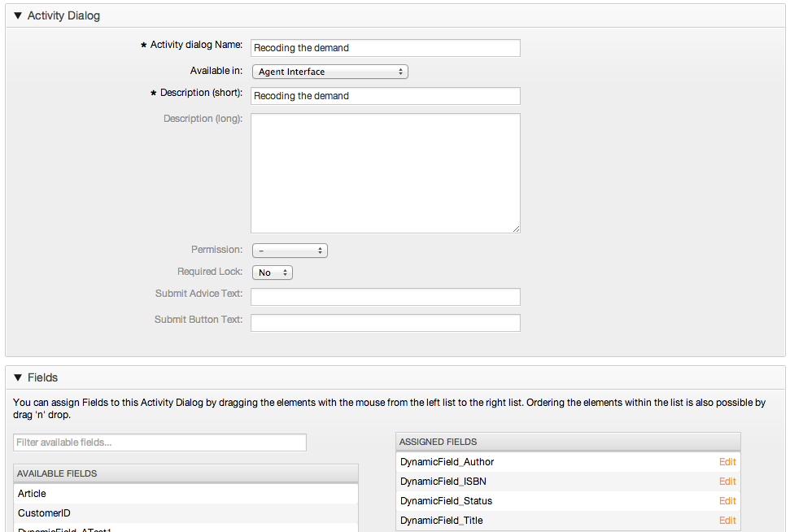Click inside the Description (long) textarea
This screenshot has height=532, width=790.
coord(385,172)
